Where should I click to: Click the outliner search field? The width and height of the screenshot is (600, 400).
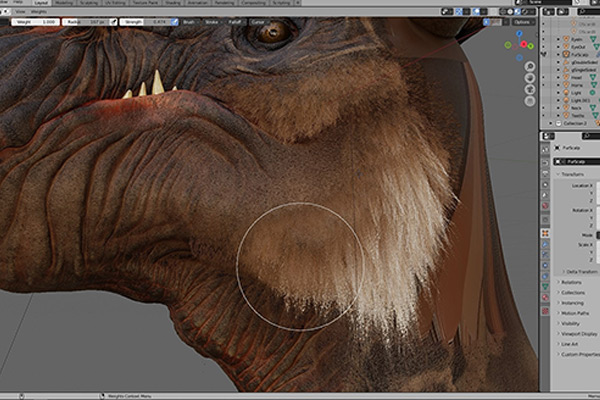(x=589, y=12)
